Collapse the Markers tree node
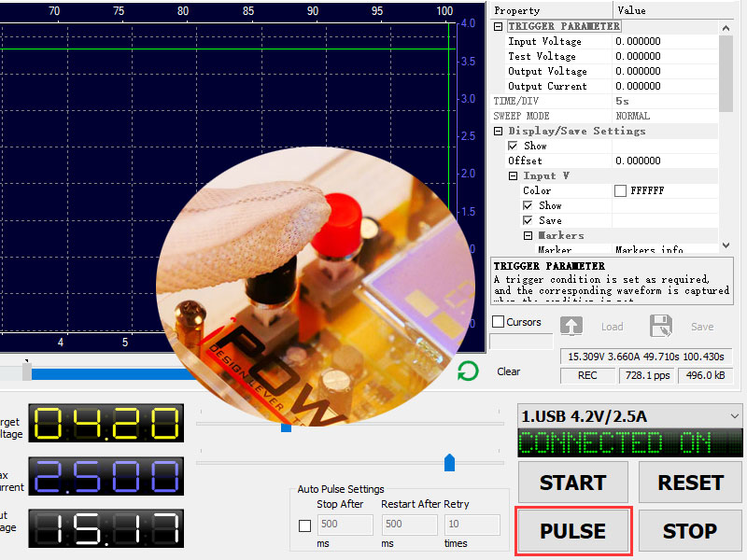Viewport: 747px width, 560px height. pyautogui.click(x=529, y=236)
